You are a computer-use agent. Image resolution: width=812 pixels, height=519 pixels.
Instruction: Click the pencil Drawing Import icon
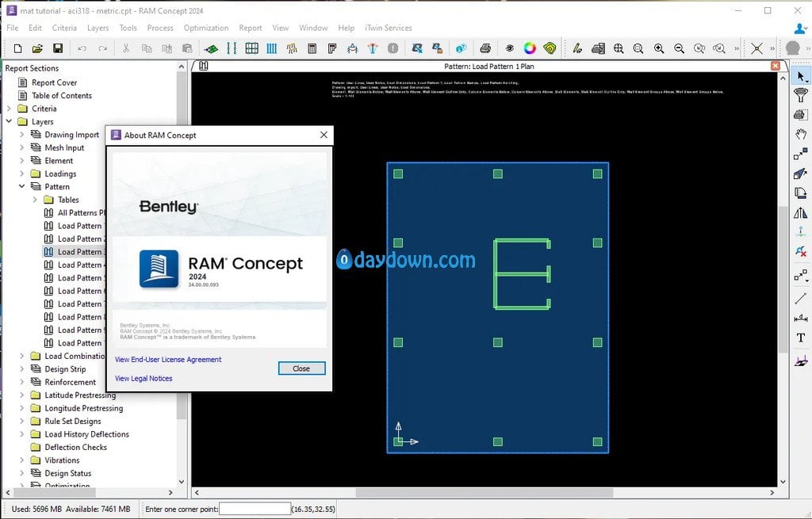pyautogui.click(x=577, y=48)
